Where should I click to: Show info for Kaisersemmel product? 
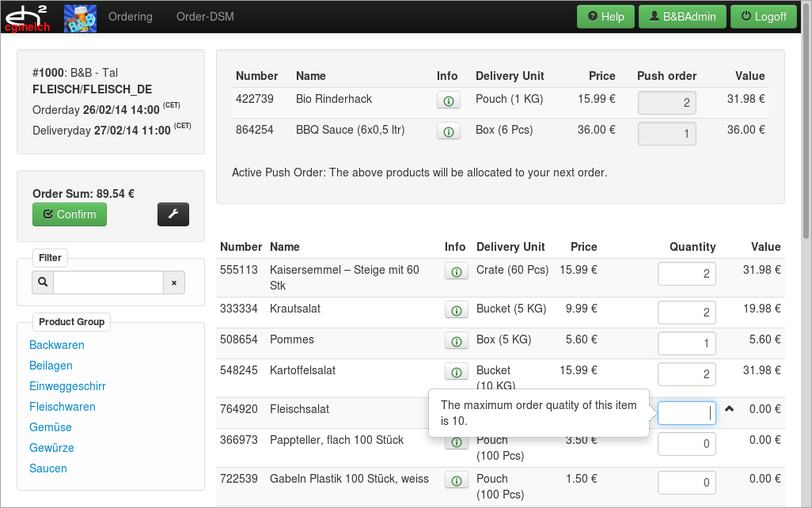(456, 271)
